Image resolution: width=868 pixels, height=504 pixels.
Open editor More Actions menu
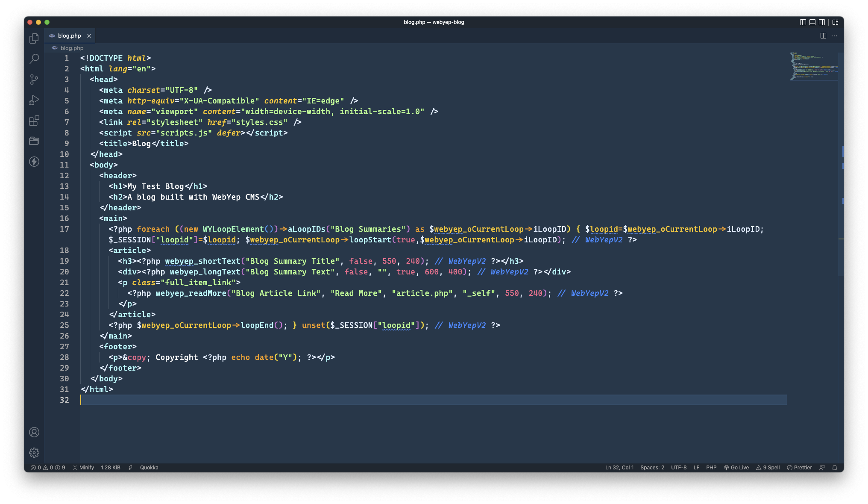click(834, 36)
